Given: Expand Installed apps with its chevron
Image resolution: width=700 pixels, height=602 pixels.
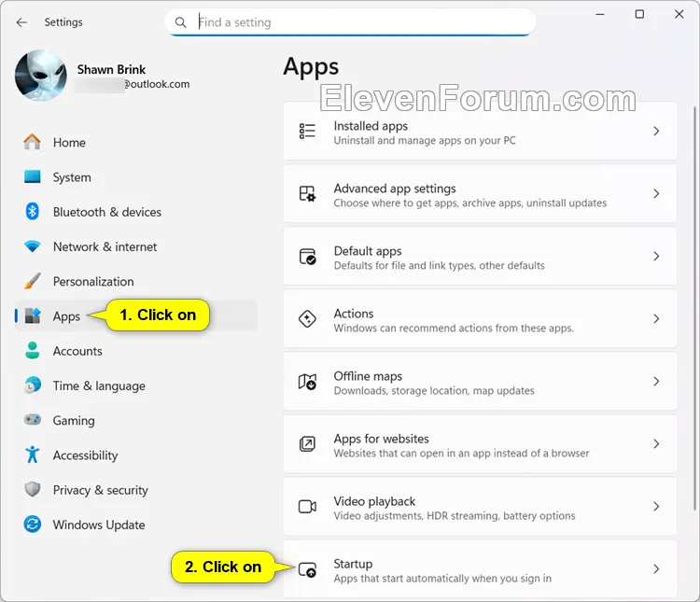Looking at the screenshot, I should [656, 132].
